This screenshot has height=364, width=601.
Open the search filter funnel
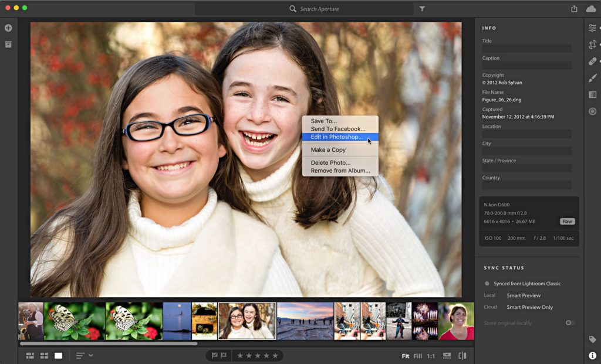point(422,9)
